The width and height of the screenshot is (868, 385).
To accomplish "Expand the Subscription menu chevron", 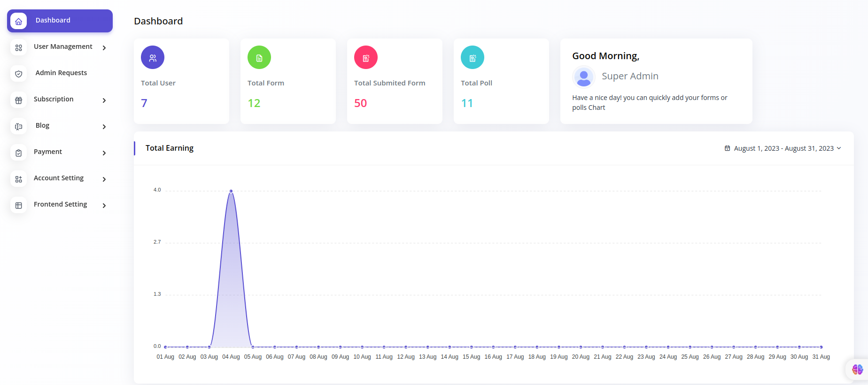I will click(x=104, y=100).
